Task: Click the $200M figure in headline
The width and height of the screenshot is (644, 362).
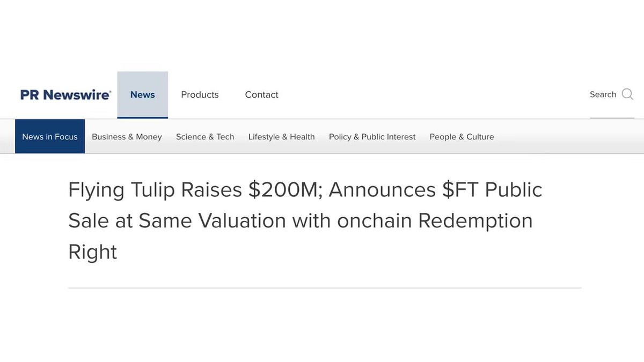Action: (283, 190)
